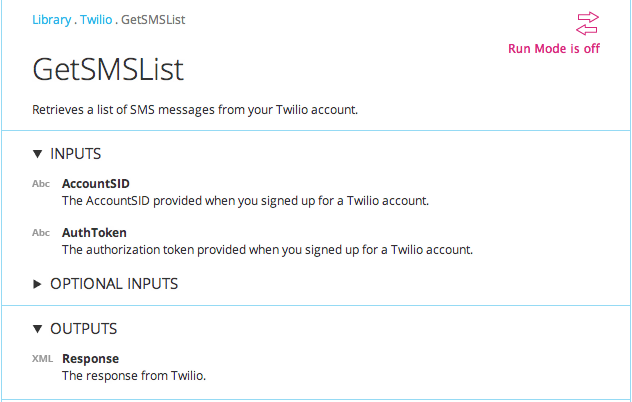Select the Response output name
The height and width of the screenshot is (402, 632).
click(x=91, y=359)
